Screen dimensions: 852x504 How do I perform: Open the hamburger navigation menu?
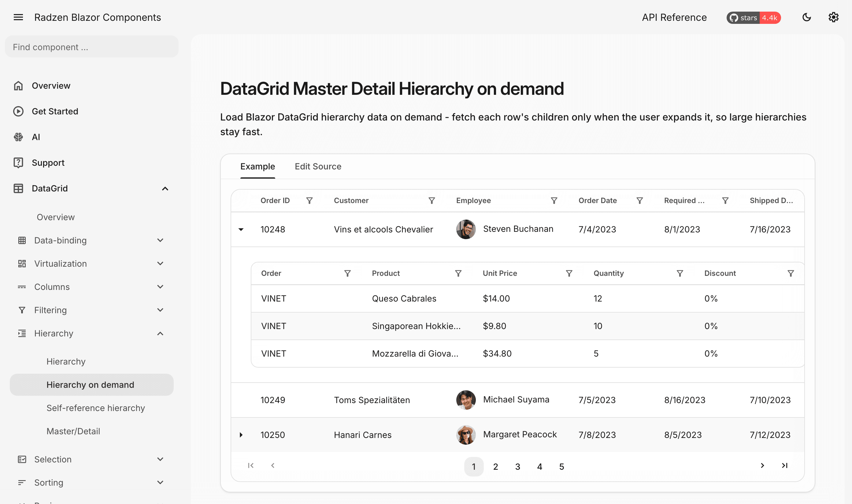pos(18,17)
